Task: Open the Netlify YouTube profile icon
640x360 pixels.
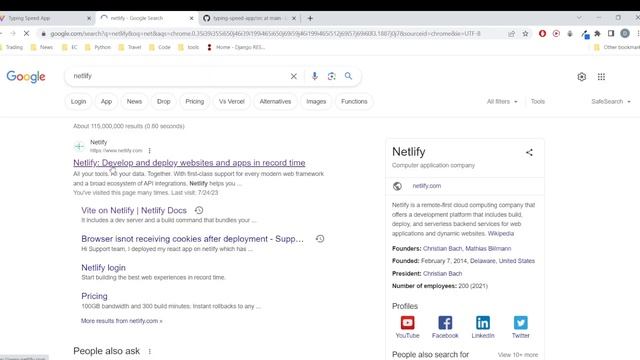Action: pos(407,323)
